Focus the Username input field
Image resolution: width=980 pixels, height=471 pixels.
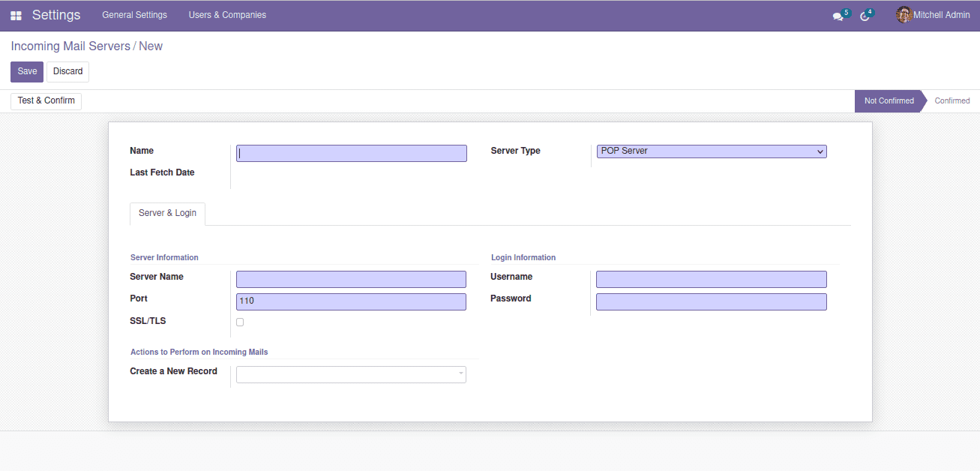(x=711, y=280)
